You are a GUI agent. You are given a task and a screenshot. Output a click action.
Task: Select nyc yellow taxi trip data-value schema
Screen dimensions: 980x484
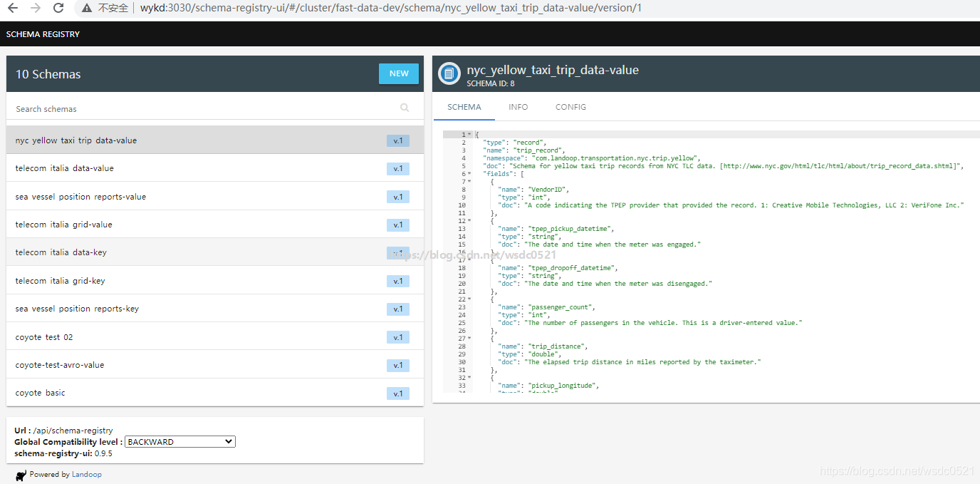click(x=215, y=140)
